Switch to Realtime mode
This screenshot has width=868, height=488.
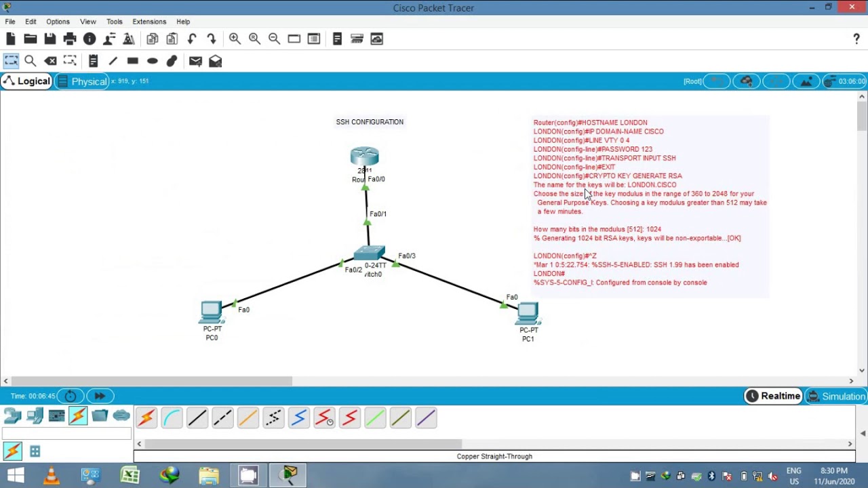coord(773,396)
